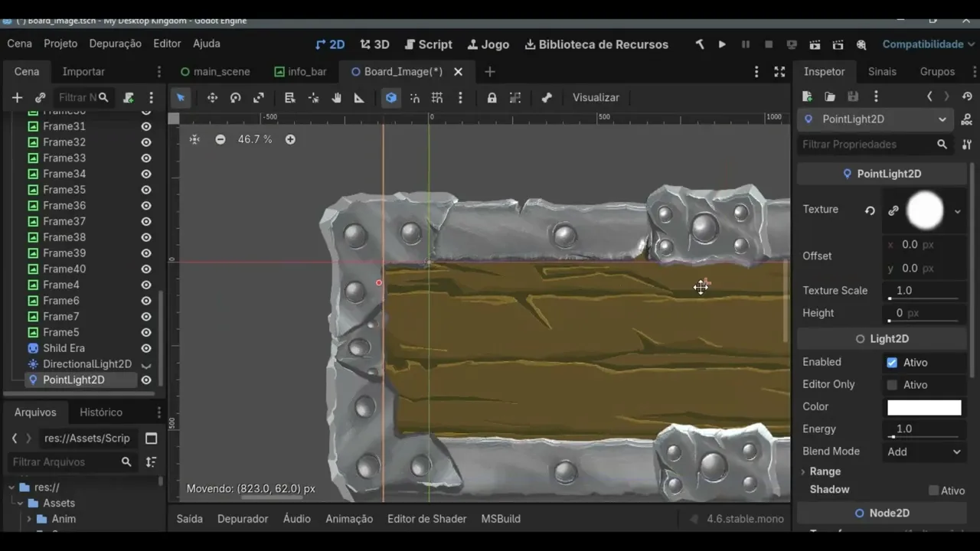Toggle distraction-free mode expand icon

click(779, 71)
